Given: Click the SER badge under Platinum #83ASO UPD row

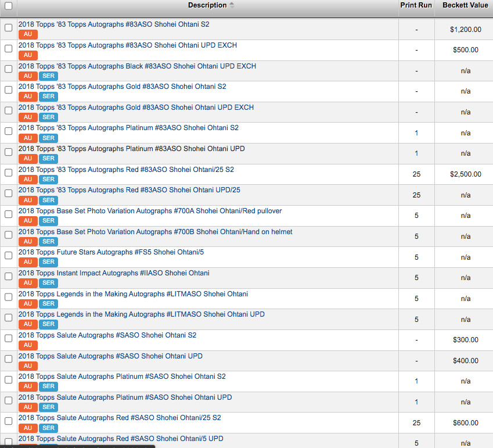Looking at the screenshot, I should click(48, 158).
